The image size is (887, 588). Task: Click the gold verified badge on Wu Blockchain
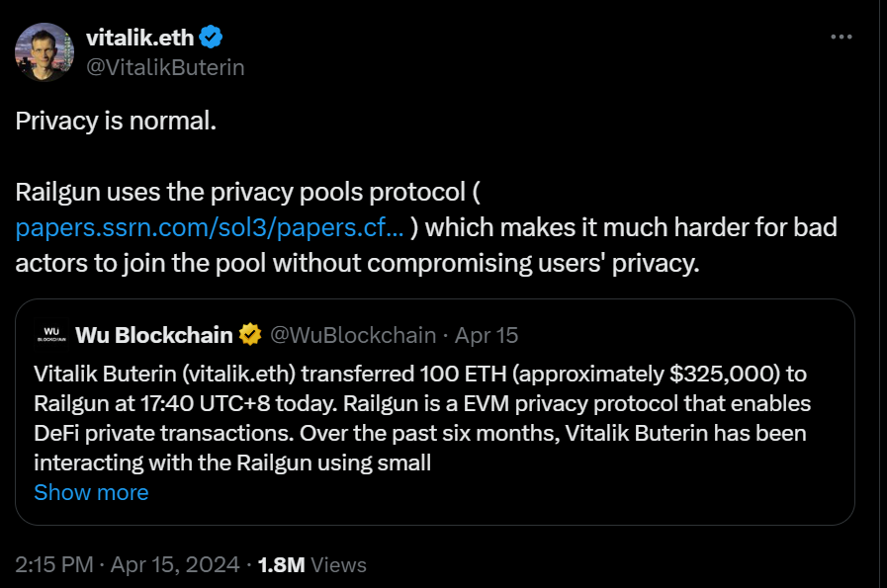pos(250,335)
